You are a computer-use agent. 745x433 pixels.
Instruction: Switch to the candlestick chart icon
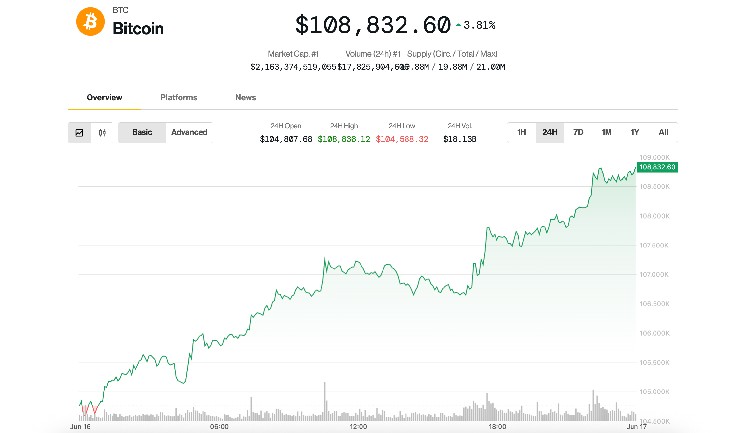click(102, 133)
